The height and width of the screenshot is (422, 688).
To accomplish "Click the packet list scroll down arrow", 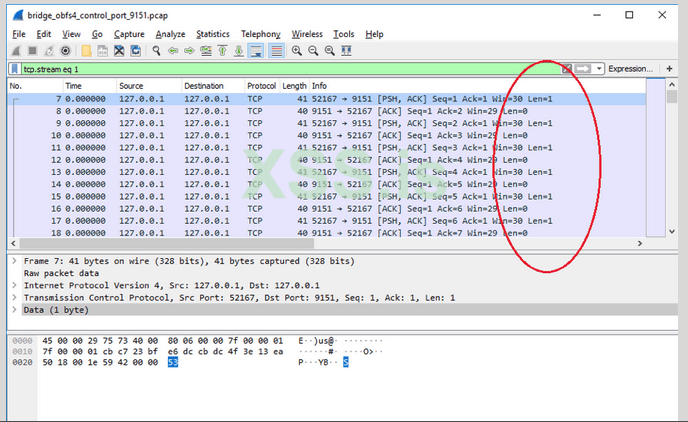I will pos(672,232).
